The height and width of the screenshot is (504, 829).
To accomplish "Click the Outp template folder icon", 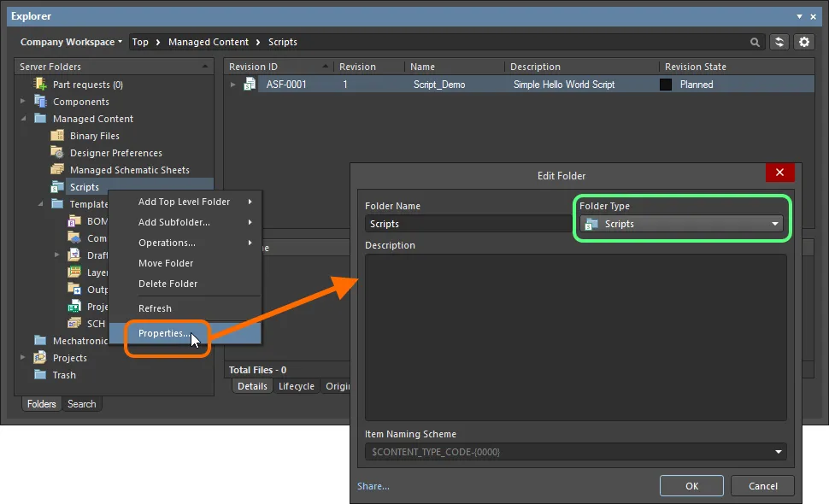I will click(x=74, y=289).
